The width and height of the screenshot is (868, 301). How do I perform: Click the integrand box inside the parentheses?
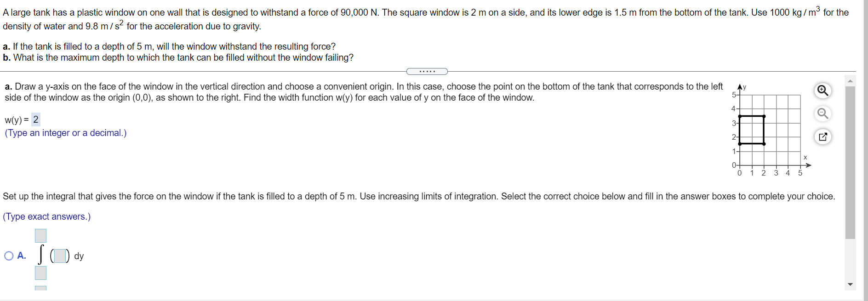59,256
